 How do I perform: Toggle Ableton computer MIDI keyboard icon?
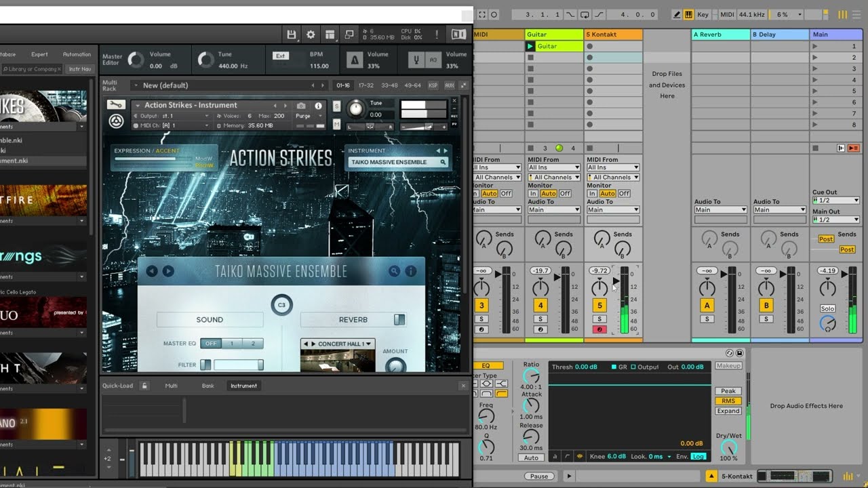point(688,14)
